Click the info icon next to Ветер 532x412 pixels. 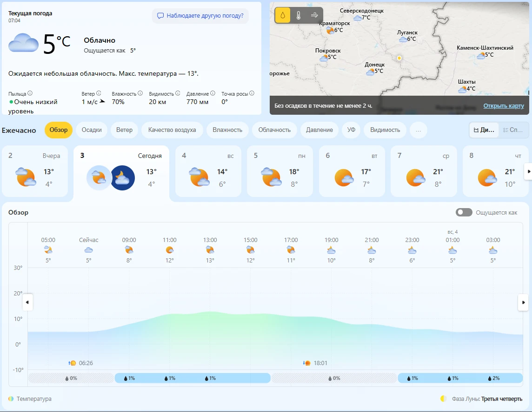pyautogui.click(x=99, y=93)
